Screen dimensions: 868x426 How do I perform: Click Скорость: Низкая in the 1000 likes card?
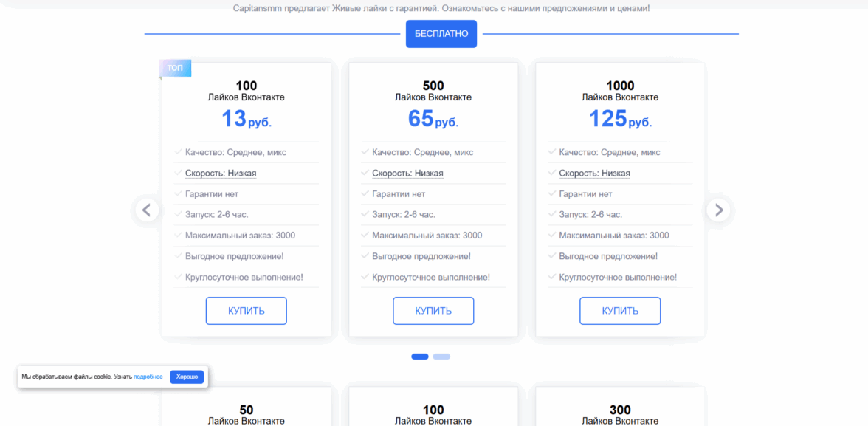click(x=594, y=174)
